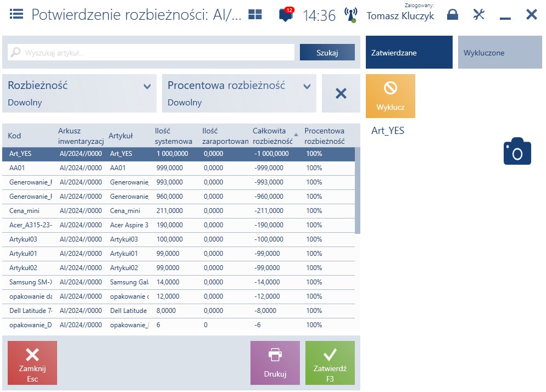Lock the session with padlock icon
This screenshot has width=546, height=392.
click(452, 14)
